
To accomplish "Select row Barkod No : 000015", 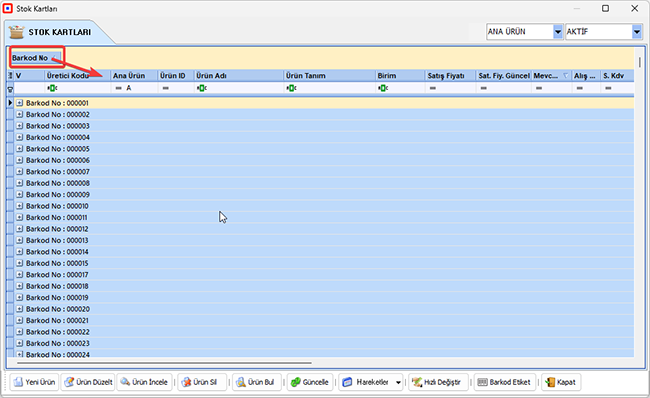I will [x=324, y=263].
